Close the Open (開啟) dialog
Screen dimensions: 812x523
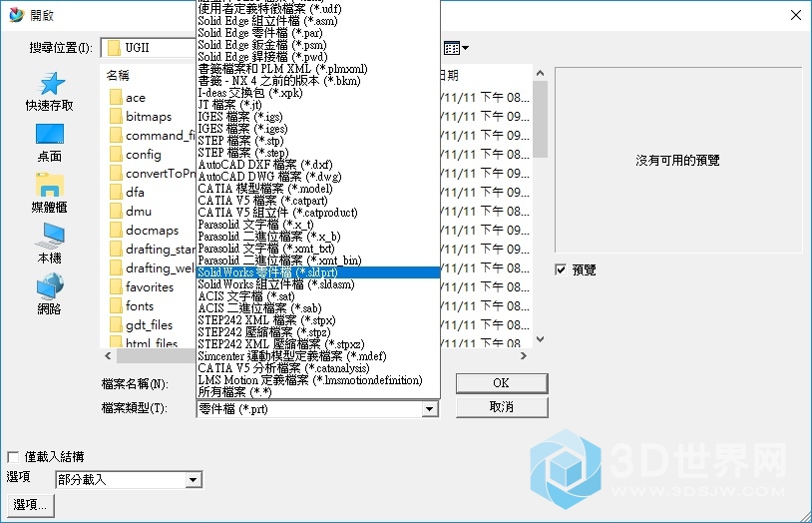796,15
